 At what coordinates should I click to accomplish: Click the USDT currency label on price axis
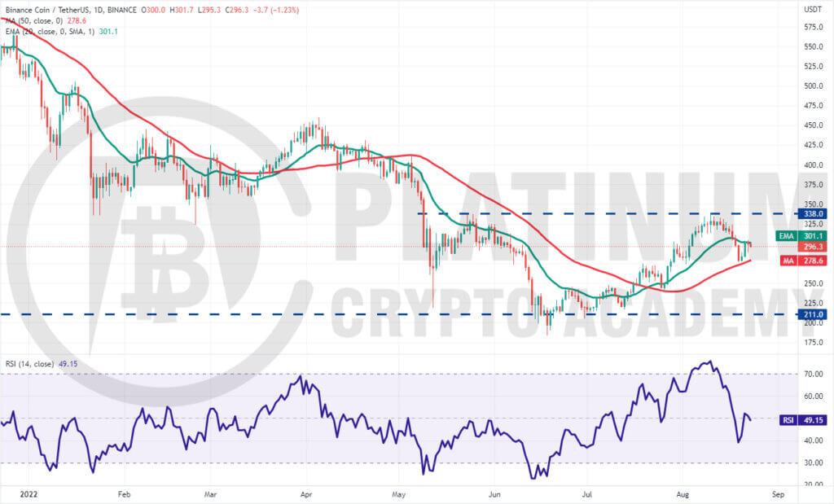pyautogui.click(x=813, y=10)
